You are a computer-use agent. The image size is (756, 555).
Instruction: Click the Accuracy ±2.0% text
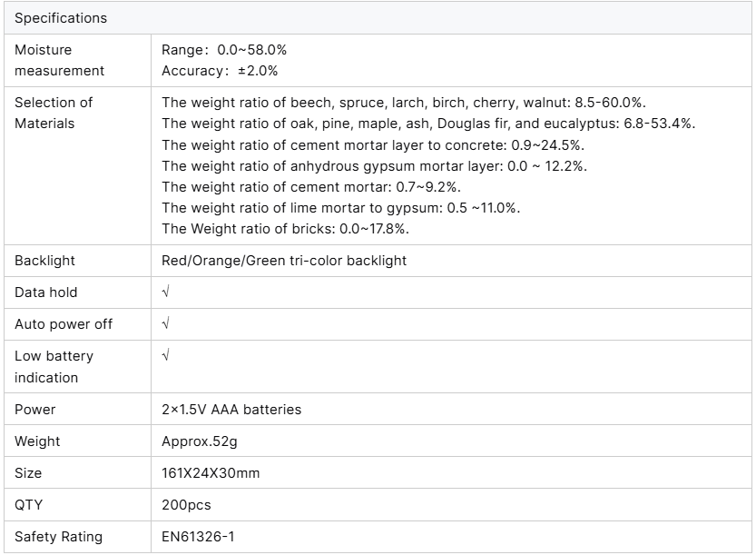click(x=220, y=71)
